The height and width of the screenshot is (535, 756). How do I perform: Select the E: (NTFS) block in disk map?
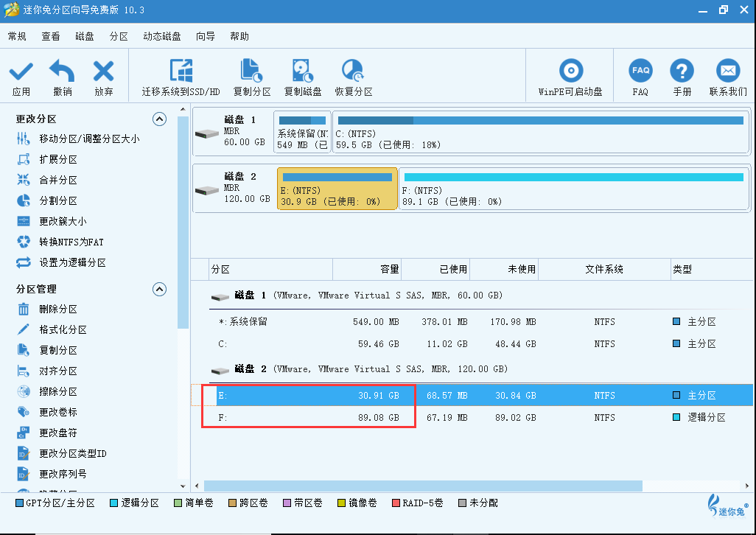tap(337, 189)
